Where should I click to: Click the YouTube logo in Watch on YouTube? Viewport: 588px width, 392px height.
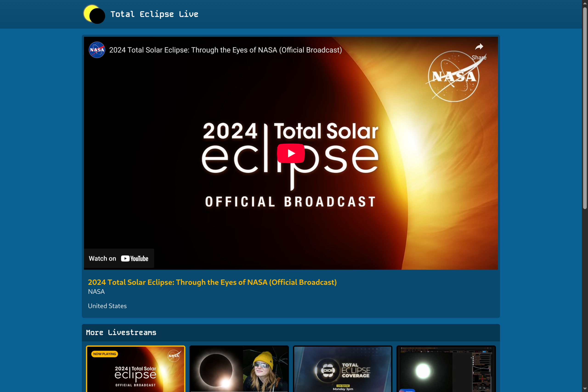pyautogui.click(x=134, y=259)
